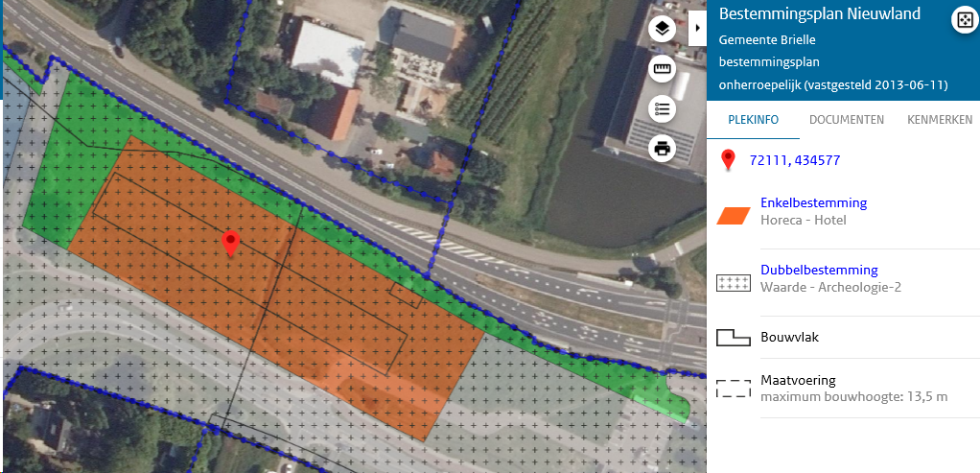Click the orange Horeca - Hotel swatch
The height and width of the screenshot is (473, 980).
(734, 216)
